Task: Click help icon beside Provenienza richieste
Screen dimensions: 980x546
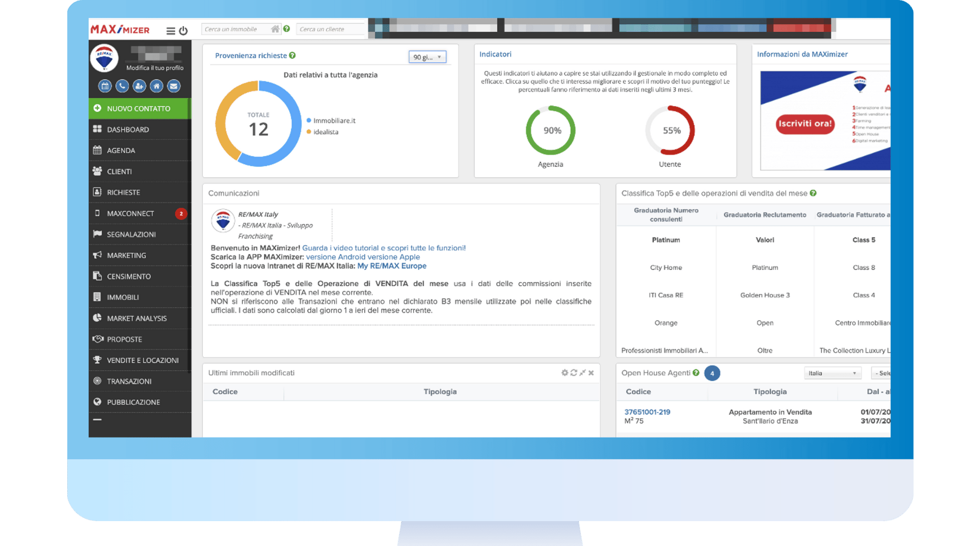Action: [x=293, y=55]
